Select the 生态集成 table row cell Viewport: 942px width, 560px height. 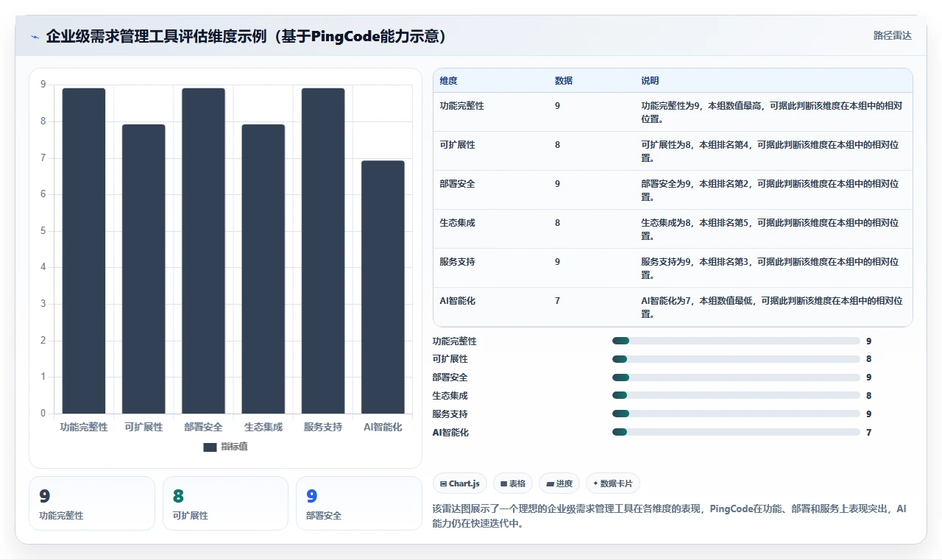click(458, 223)
